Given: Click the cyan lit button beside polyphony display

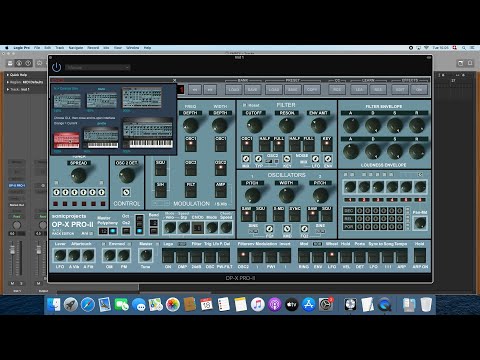Looking at the screenshot, I should (113, 231).
